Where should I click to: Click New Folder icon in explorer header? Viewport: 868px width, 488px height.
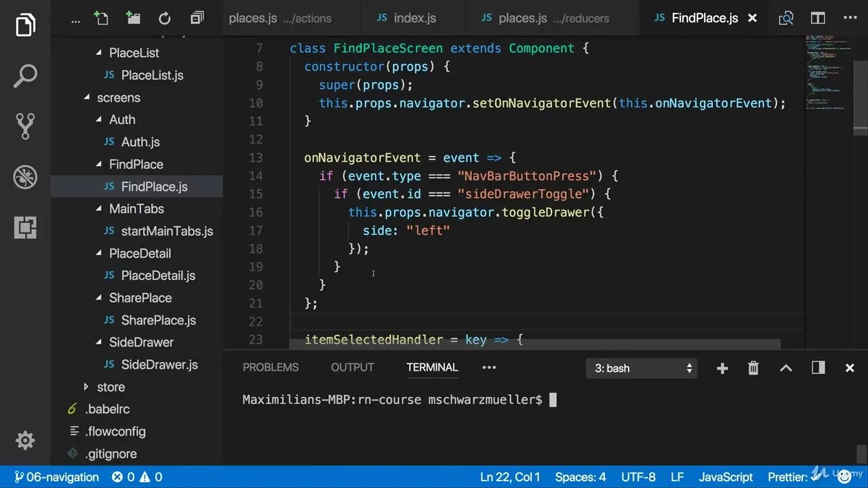click(x=133, y=18)
